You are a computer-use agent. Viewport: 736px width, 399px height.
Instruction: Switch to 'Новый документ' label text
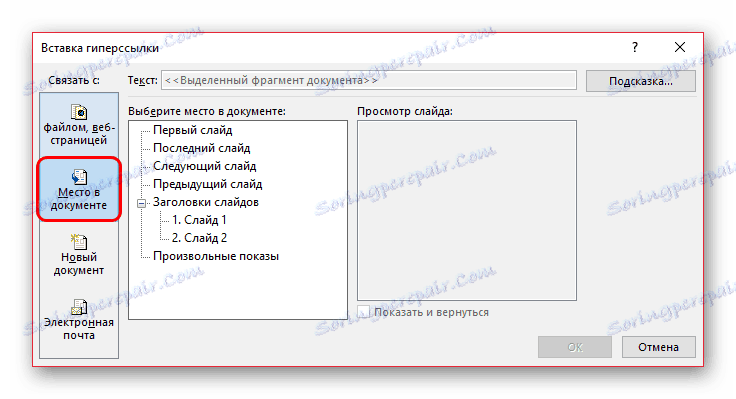(x=79, y=264)
